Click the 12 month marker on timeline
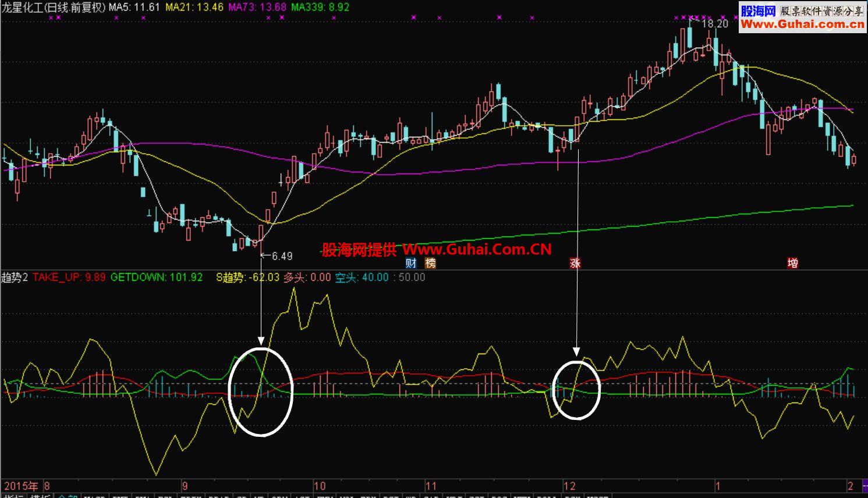Image resolution: width=868 pixels, height=498 pixels. click(570, 486)
